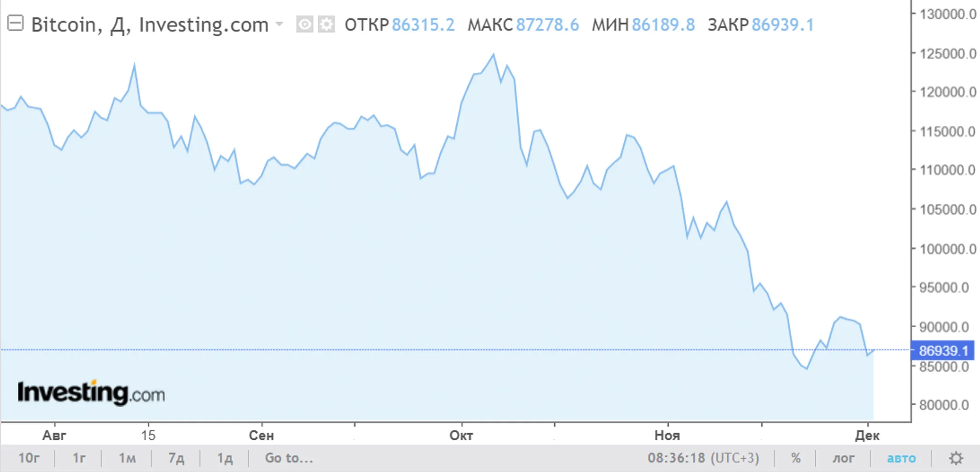This screenshot has height=472, width=980.
Task: Click the current price label 86939.1
Action: (943, 351)
